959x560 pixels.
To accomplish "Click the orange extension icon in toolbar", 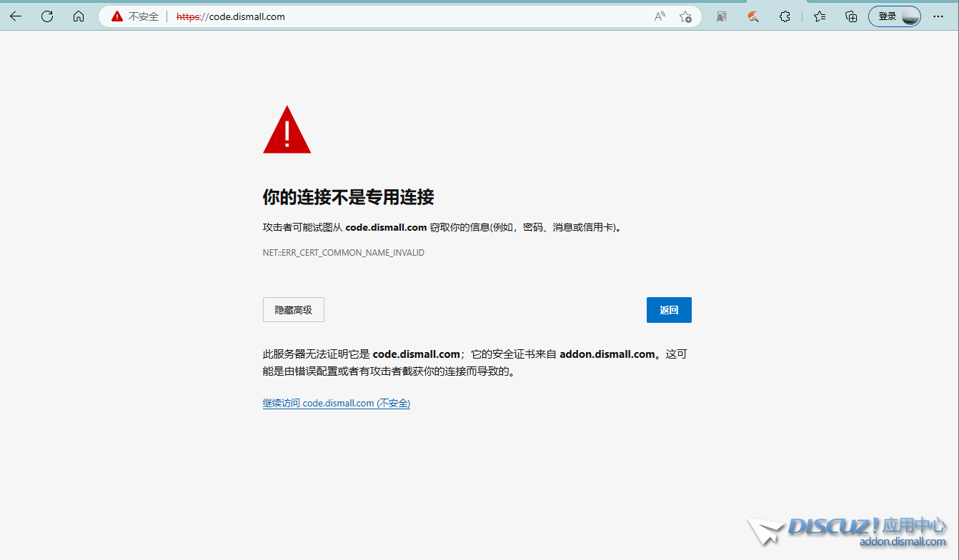I will (753, 16).
